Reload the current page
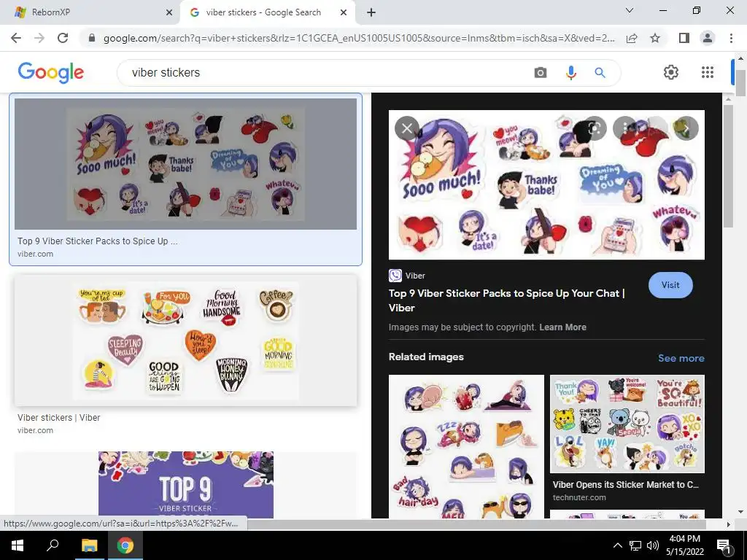The height and width of the screenshot is (560, 747). coord(63,38)
